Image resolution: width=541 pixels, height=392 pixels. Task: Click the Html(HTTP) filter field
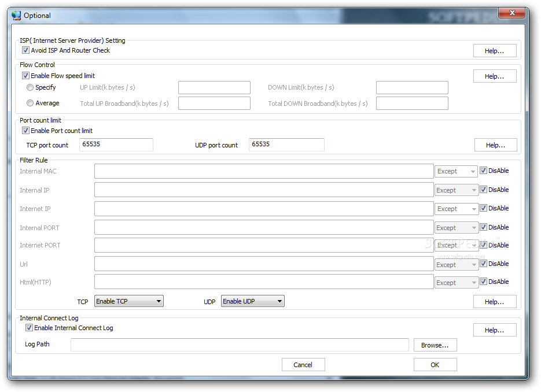coord(264,282)
